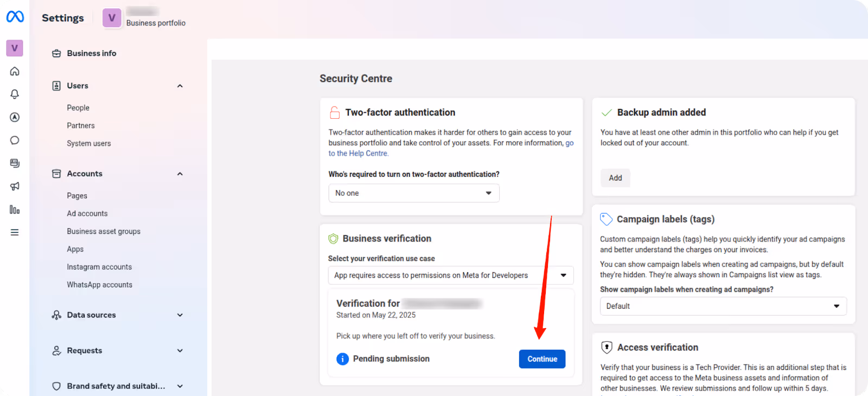Open notifications via the bell icon
The width and height of the screenshot is (868, 396).
[x=14, y=94]
